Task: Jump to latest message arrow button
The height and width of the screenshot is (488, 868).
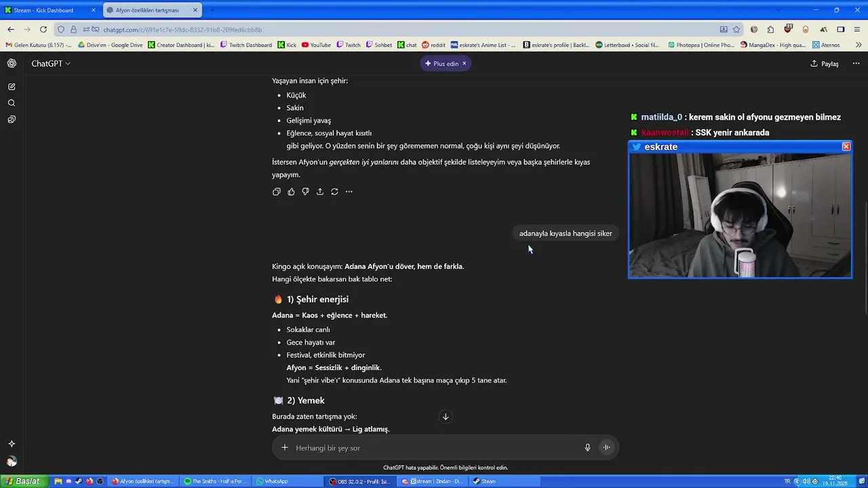Action: click(446, 417)
